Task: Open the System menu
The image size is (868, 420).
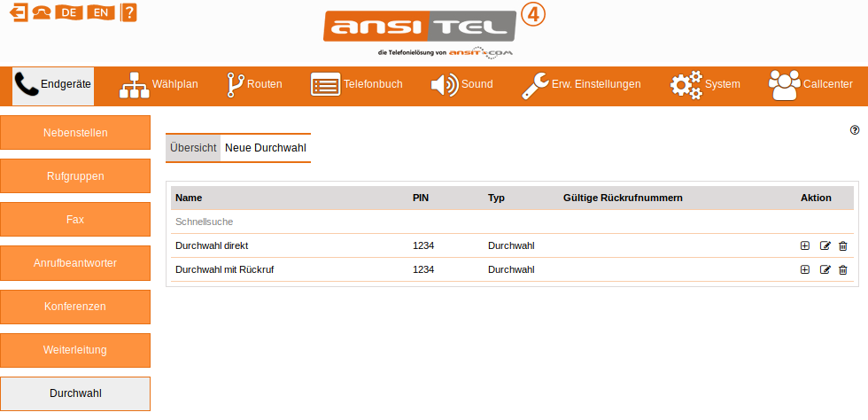Action: [x=705, y=85]
